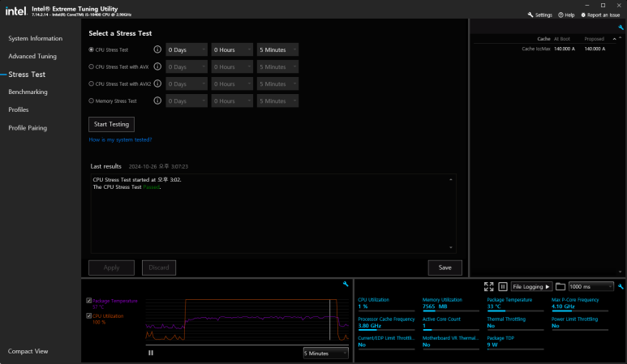This screenshot has height=364, width=627.
Task: Click the Package Temperature monitor bar
Action: pyautogui.click(x=515, y=310)
